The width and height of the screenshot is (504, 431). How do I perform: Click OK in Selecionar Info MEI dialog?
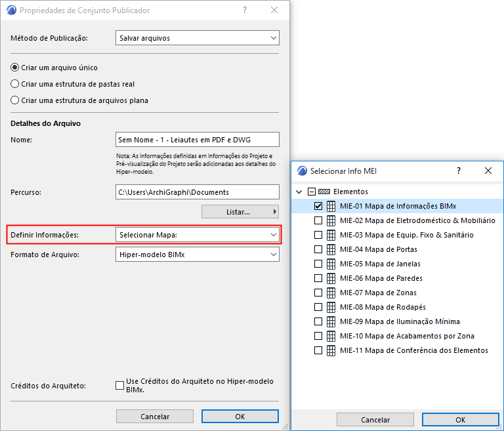(460, 420)
